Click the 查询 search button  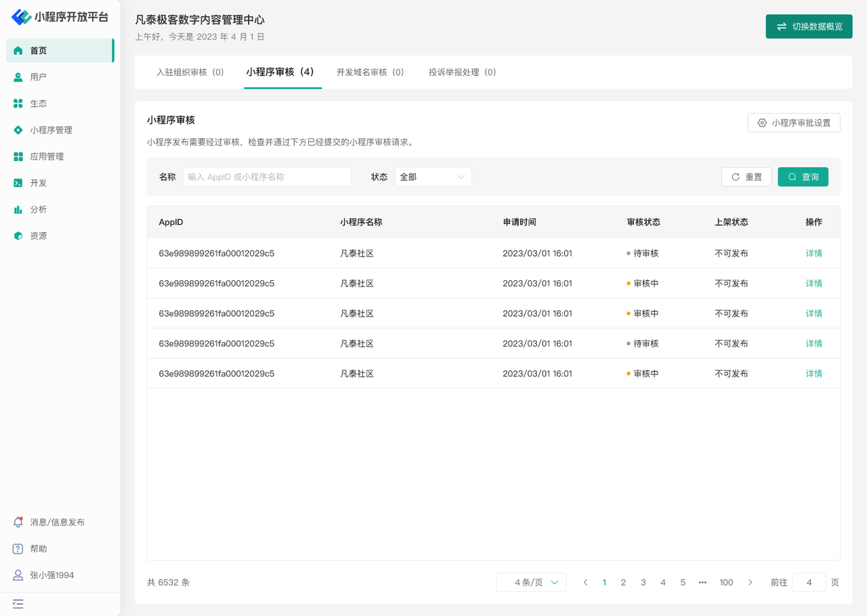[803, 177]
